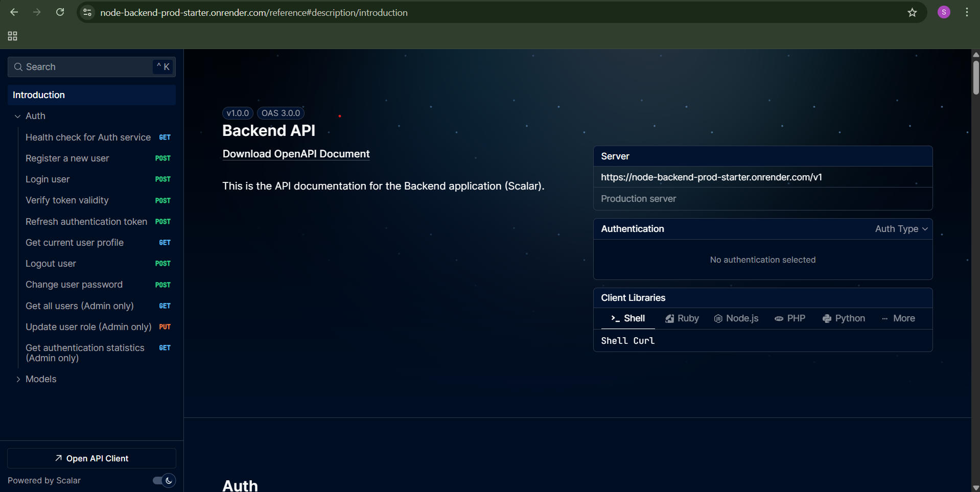Viewport: 980px width, 492px height.
Task: Click the More ellipsis icon in Client Libraries
Action: 885,319
